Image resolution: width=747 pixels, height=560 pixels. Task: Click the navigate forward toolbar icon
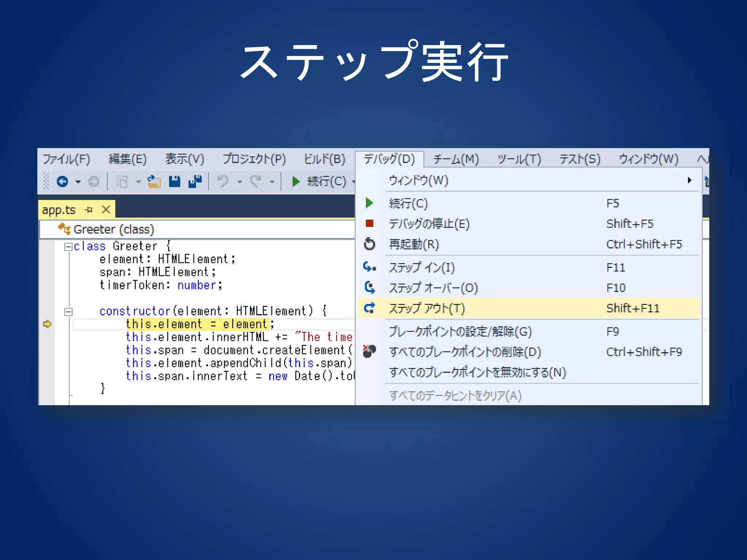click(x=94, y=181)
